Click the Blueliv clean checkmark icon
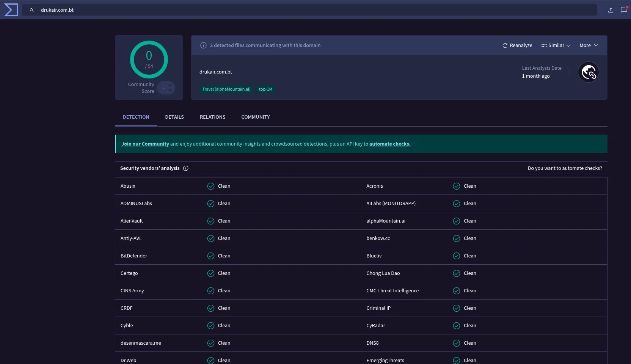The height and width of the screenshot is (364, 631). [457, 256]
